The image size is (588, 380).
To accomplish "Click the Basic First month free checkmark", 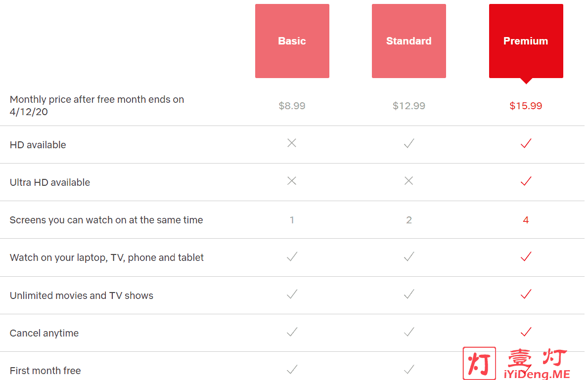I will [292, 370].
